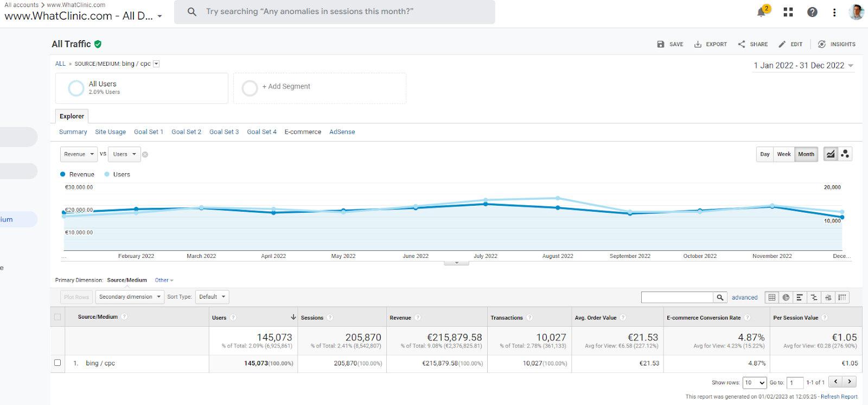
Task: Open the Insights panel
Action: coord(837,44)
